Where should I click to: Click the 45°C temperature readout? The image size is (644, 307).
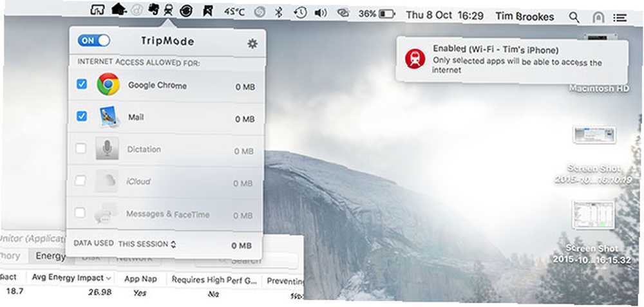(234, 12)
